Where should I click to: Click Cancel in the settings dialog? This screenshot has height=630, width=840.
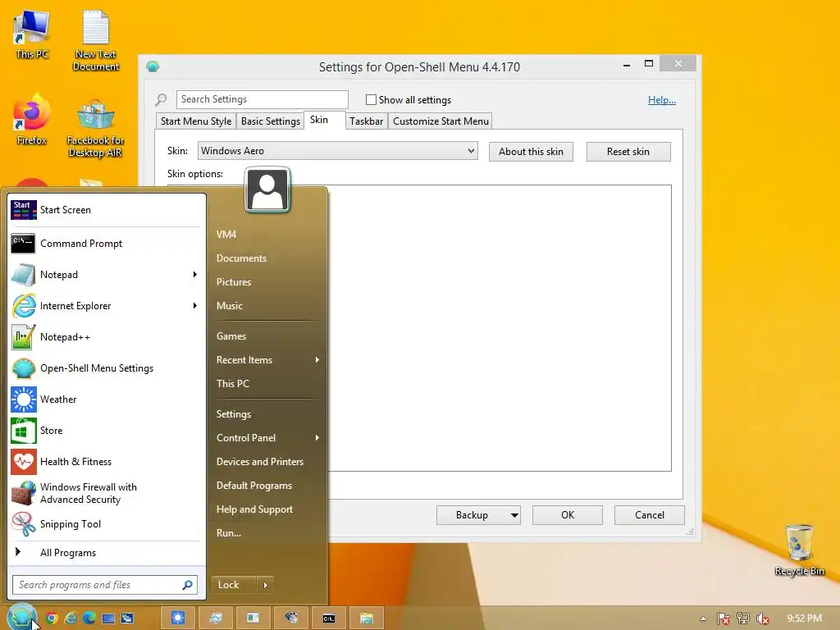[650, 515]
